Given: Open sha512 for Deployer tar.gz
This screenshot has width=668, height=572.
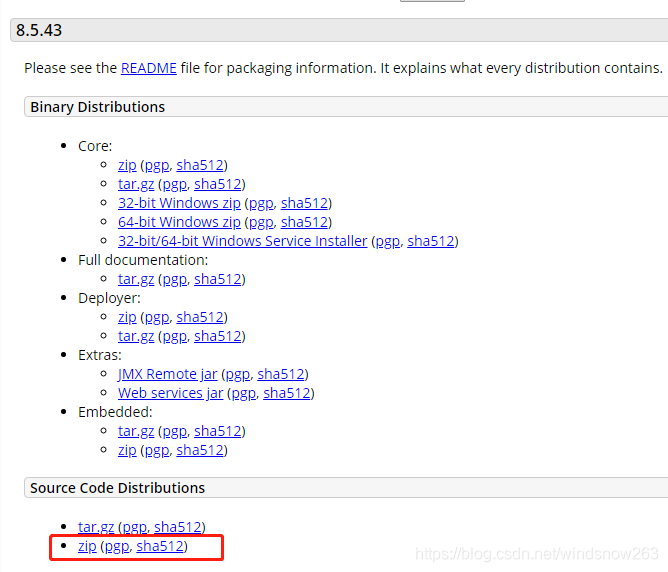Looking at the screenshot, I should (218, 336).
